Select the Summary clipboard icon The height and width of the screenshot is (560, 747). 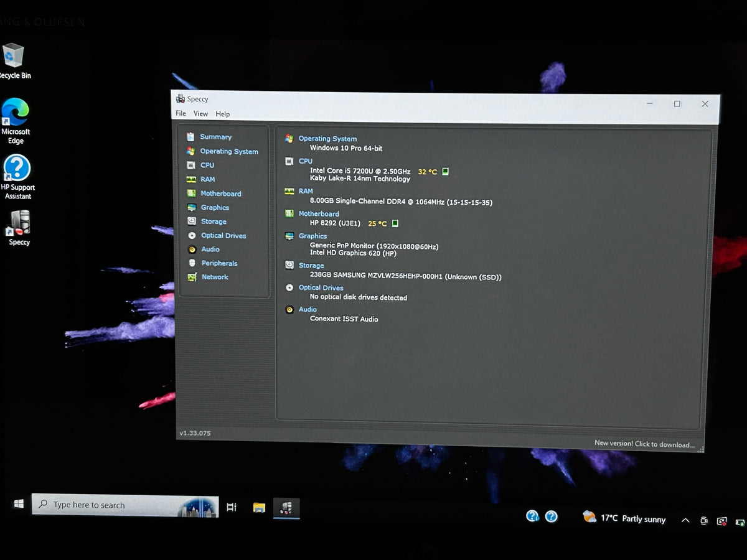(190, 136)
